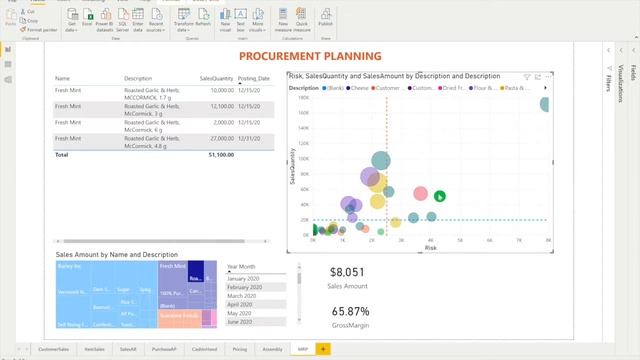Switch to Model view in left sidebar
Viewport: 640px width, 360px height.
click(8, 80)
